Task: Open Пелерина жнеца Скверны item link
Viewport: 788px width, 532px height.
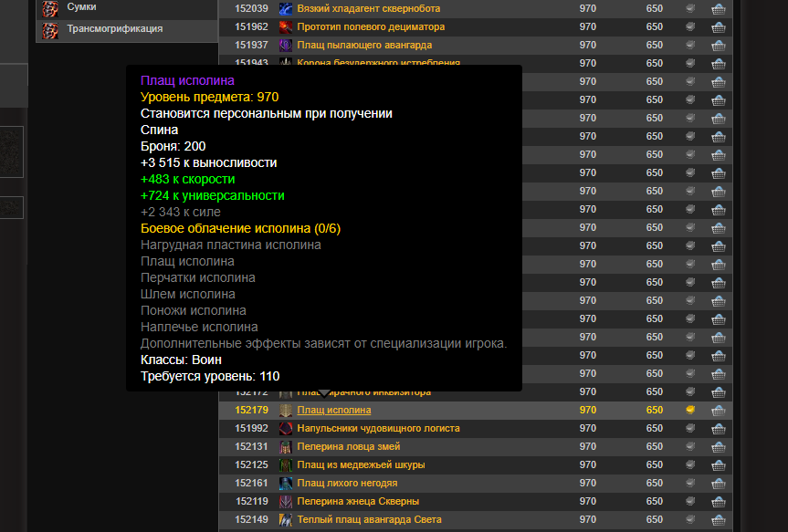Action: point(358,502)
